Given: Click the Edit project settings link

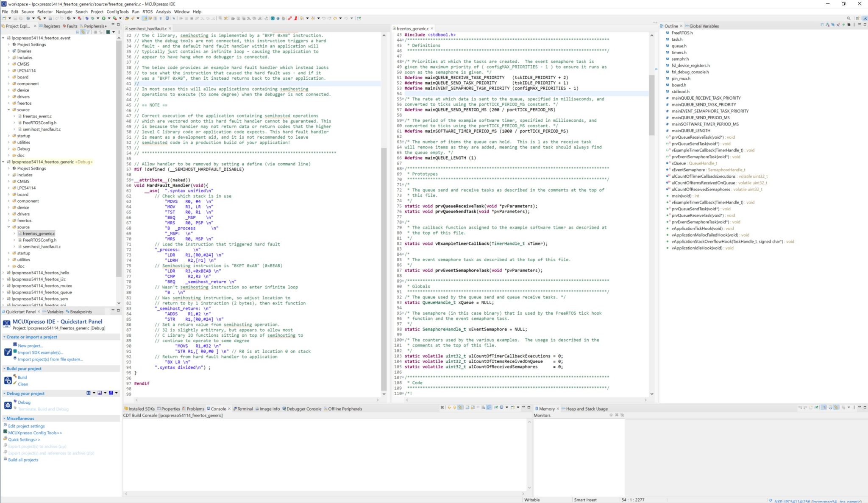Looking at the screenshot, I should 26,426.
